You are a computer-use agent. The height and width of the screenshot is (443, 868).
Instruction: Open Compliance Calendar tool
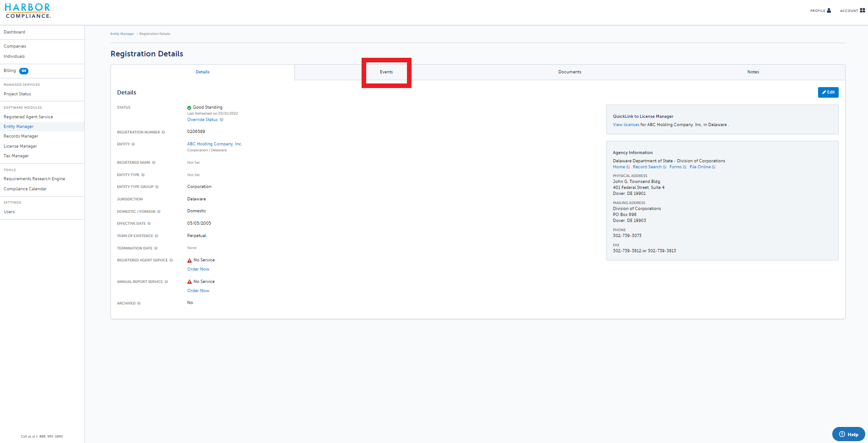click(x=25, y=189)
